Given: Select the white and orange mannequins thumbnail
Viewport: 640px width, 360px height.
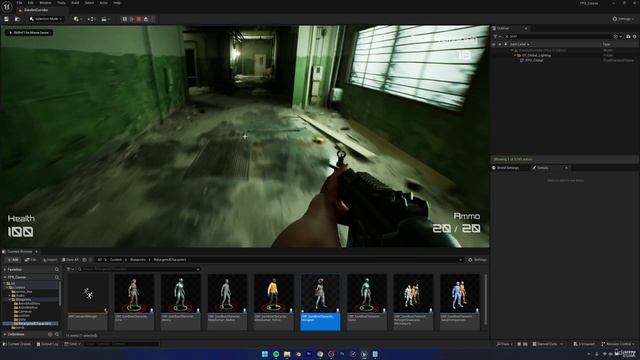Looking at the screenshot, I should 413,302.
